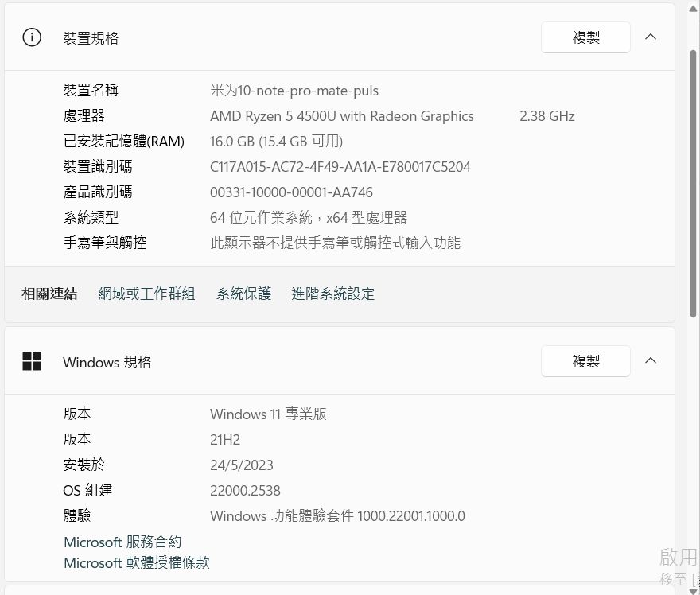Open 系統保護 link
Screen dimensions: 700x595
[243, 294]
